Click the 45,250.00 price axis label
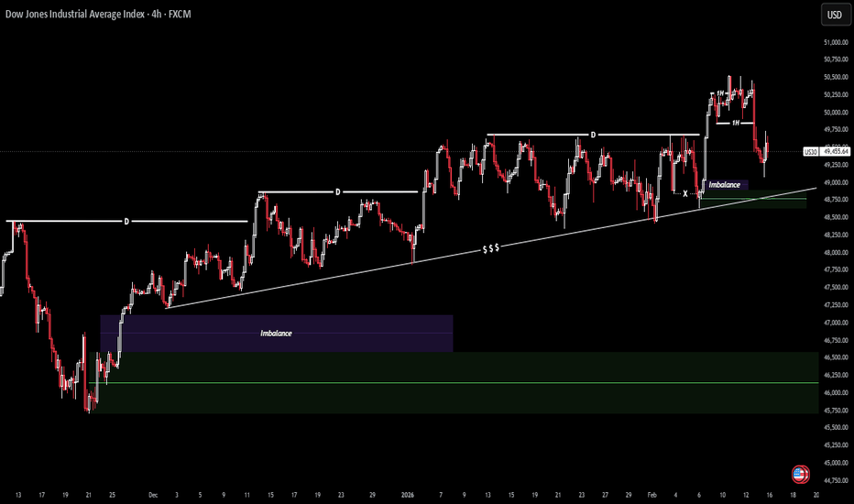Viewport: 854px width, 504px height. click(x=836, y=445)
